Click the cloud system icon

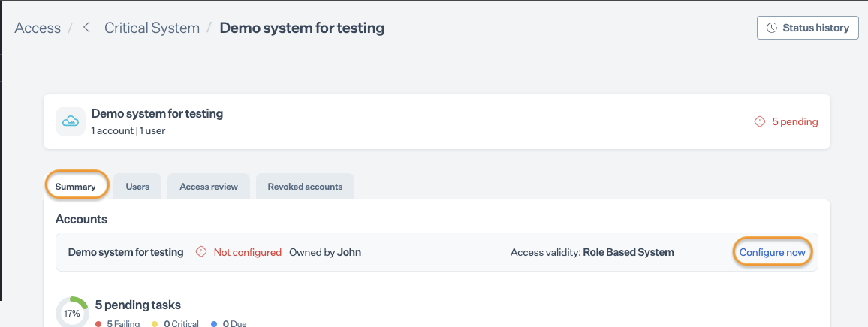tap(71, 121)
